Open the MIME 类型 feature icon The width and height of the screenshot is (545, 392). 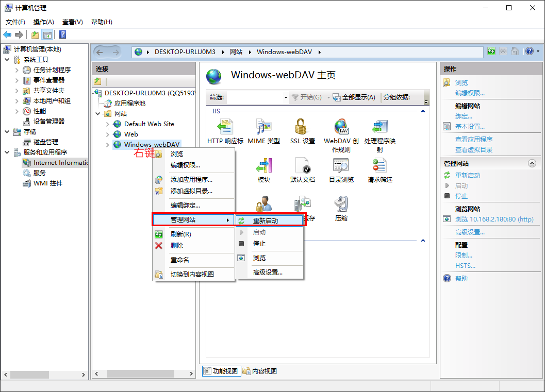[x=264, y=127]
